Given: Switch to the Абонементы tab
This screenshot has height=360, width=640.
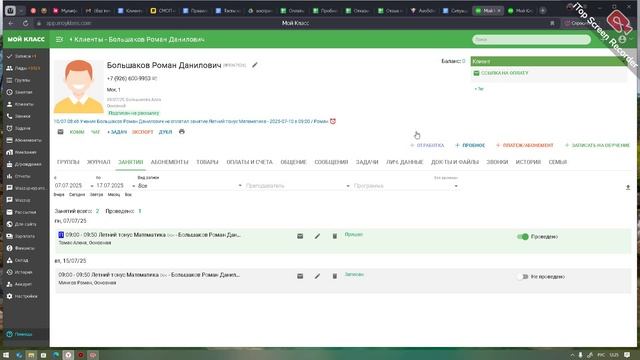Looking at the screenshot, I should click(x=169, y=162).
